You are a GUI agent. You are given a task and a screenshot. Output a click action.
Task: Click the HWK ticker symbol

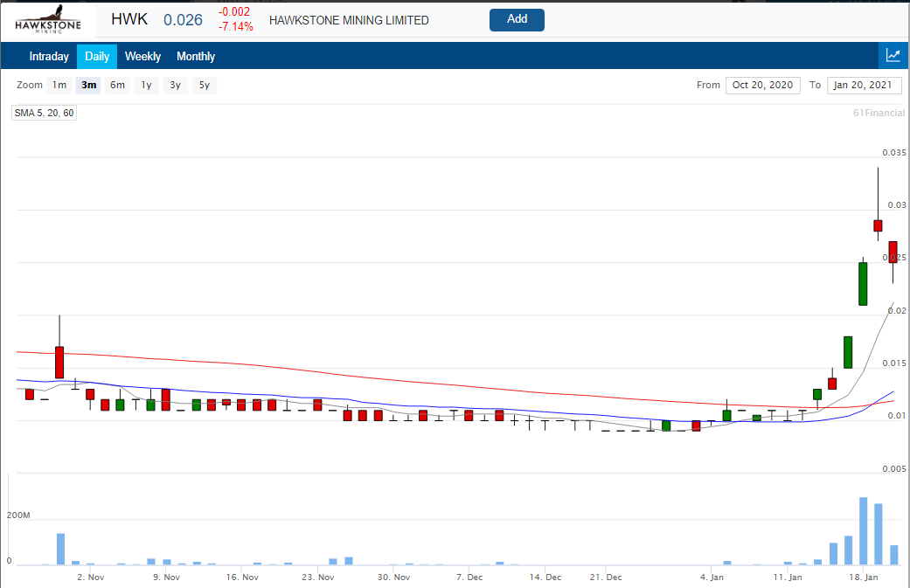pos(129,19)
